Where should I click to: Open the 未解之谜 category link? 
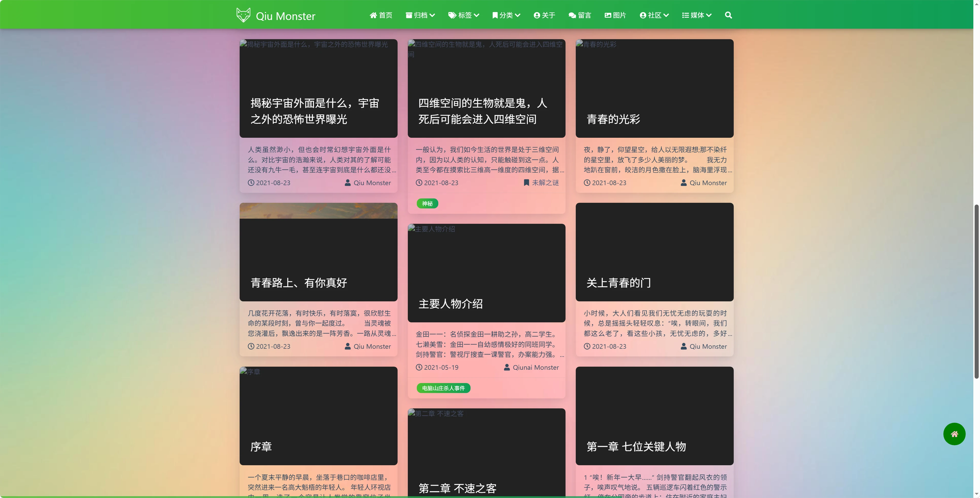point(545,183)
